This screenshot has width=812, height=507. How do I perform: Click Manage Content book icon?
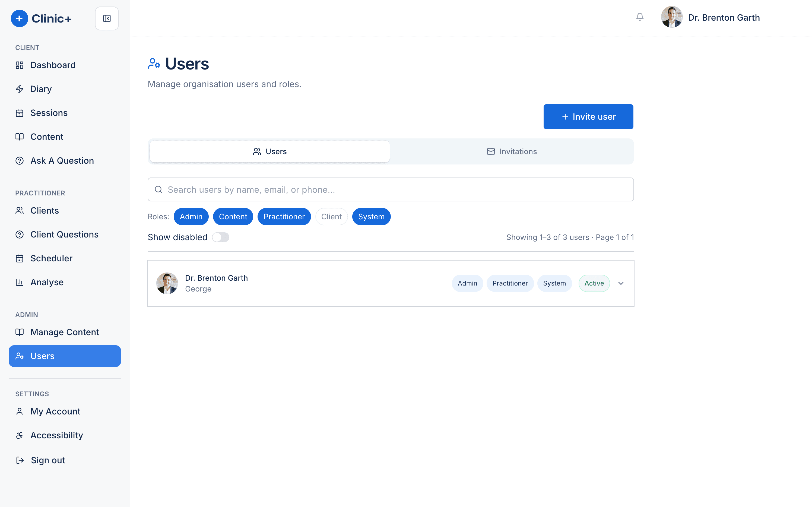coord(20,332)
